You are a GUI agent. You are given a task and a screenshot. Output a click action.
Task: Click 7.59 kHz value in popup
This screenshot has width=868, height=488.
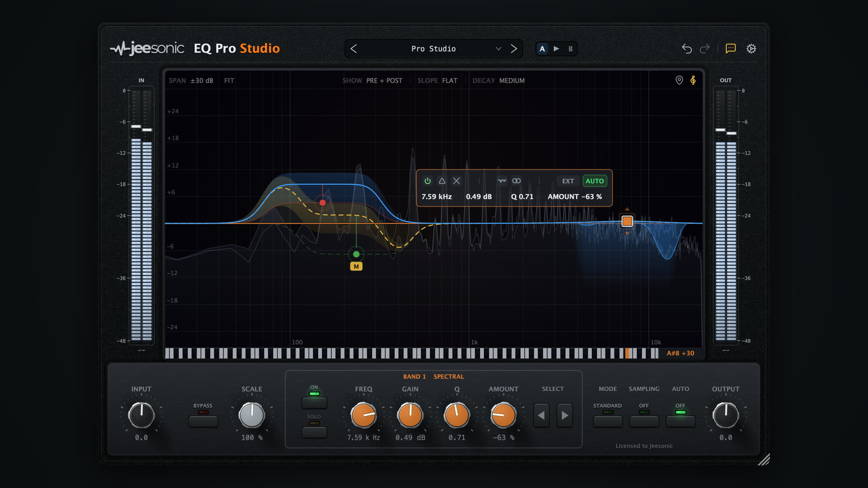(437, 197)
